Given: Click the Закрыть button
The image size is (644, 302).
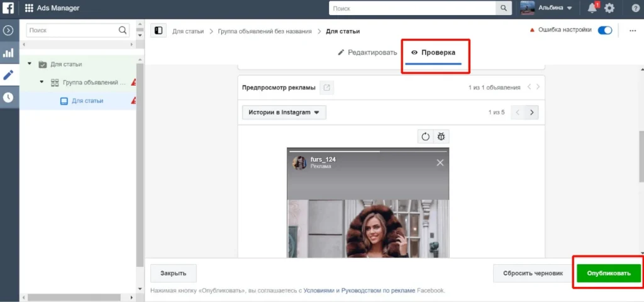Looking at the screenshot, I should click(x=174, y=273).
